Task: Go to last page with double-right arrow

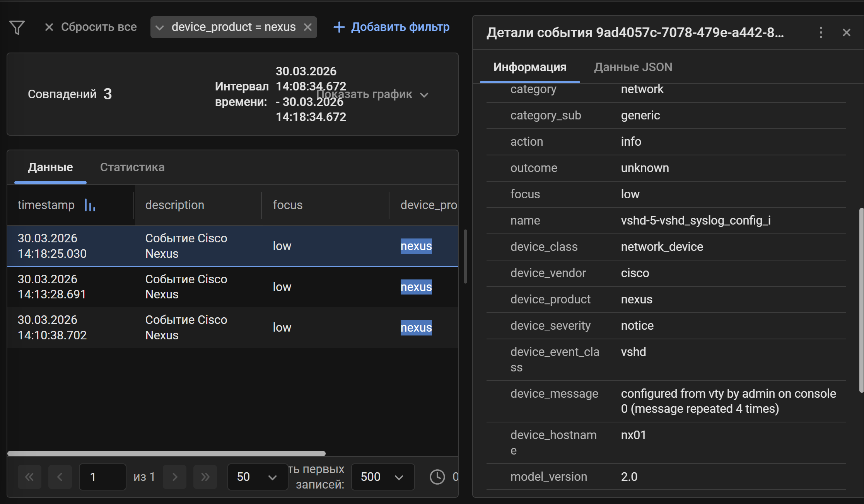Action: click(x=205, y=477)
